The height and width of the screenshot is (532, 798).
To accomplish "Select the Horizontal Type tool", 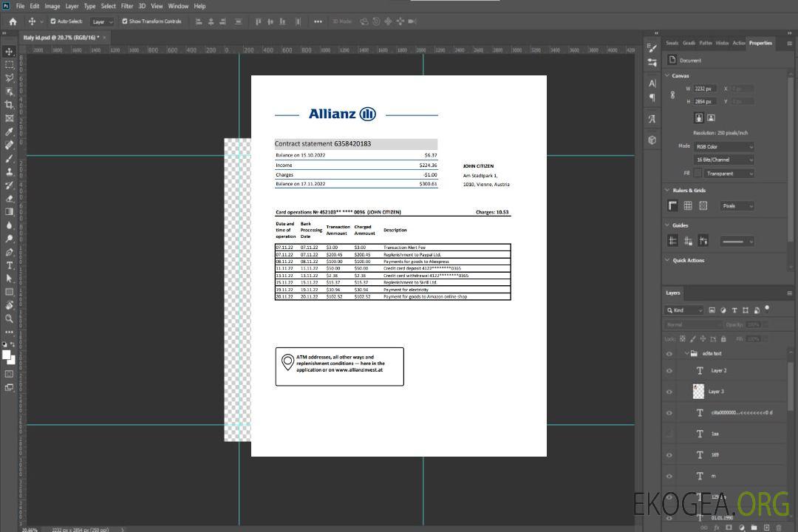I will pos(9,265).
